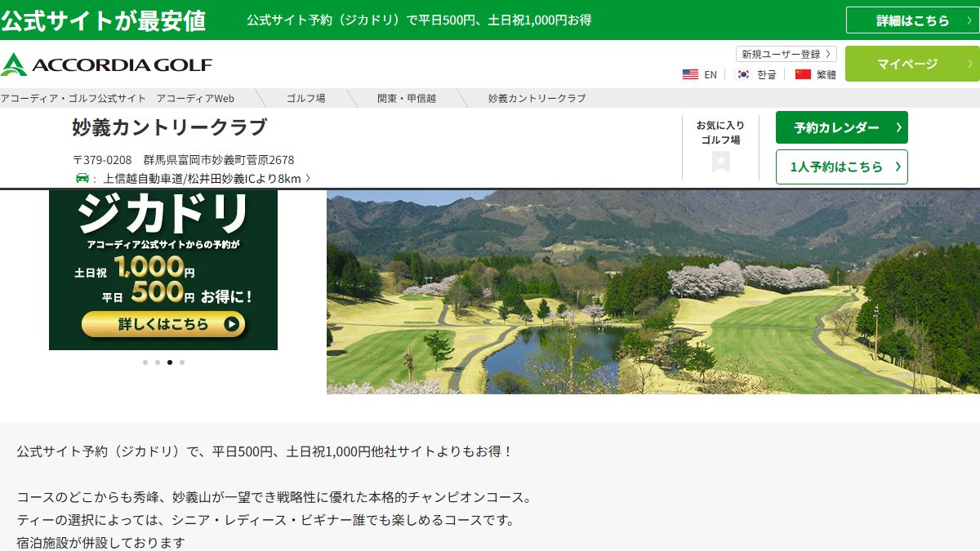The height and width of the screenshot is (551, 980).
Task: Click 公式サイトが最安値 banner heading
Action: tap(103, 20)
